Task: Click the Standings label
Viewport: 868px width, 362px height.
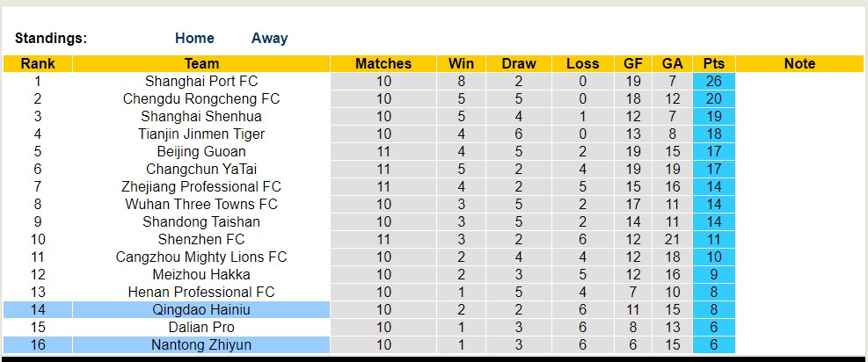Action: click(51, 38)
